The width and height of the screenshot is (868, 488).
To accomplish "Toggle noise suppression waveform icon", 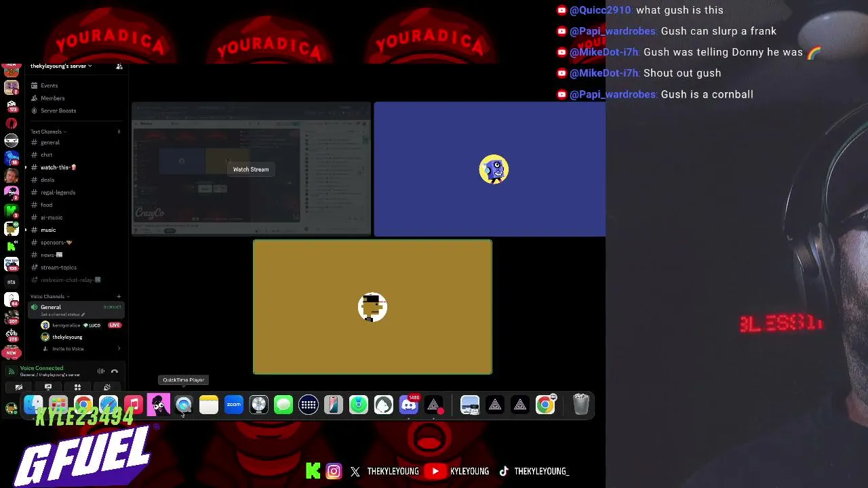I will pyautogui.click(x=101, y=371).
